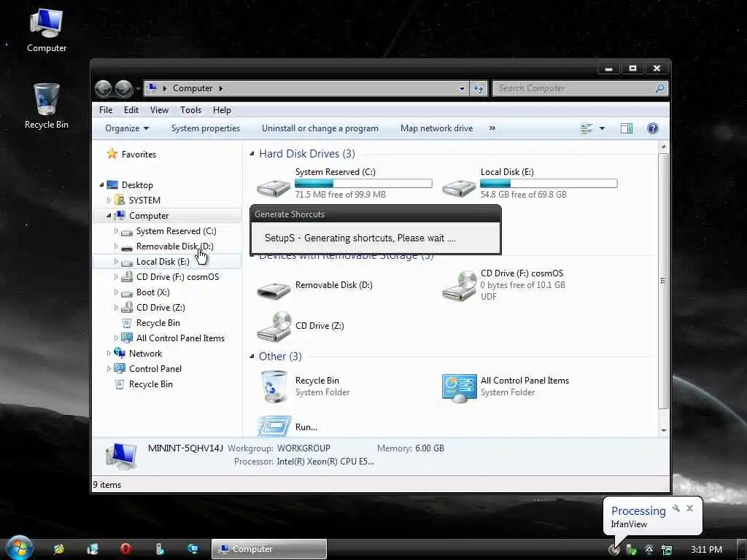
Task: Collapse the Desktop tree node
Action: point(101,184)
